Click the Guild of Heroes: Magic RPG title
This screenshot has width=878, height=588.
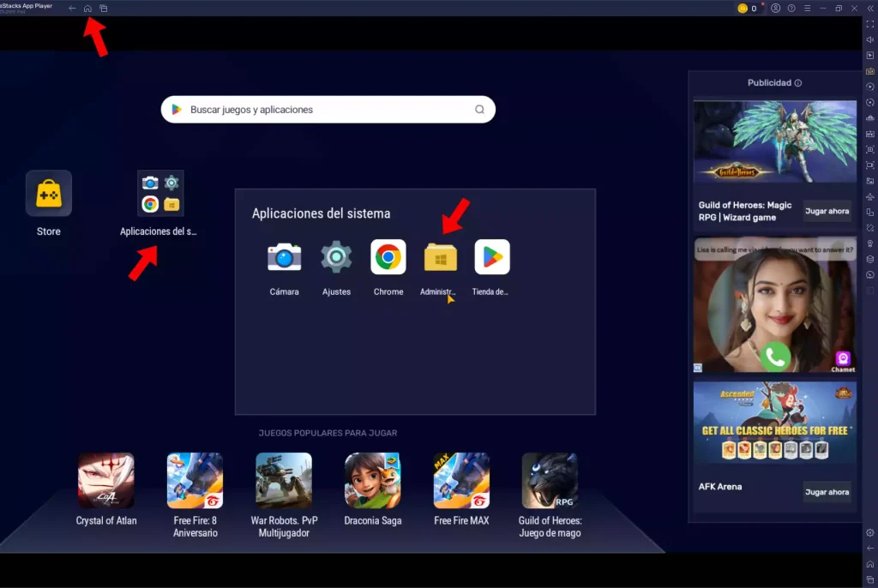(745, 211)
